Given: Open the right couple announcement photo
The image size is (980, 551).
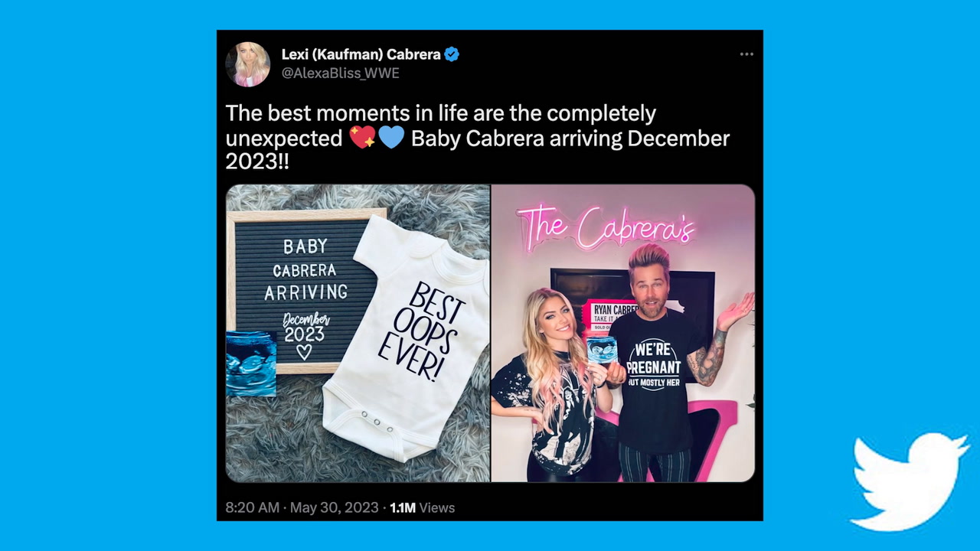Looking at the screenshot, I should 623,333.
